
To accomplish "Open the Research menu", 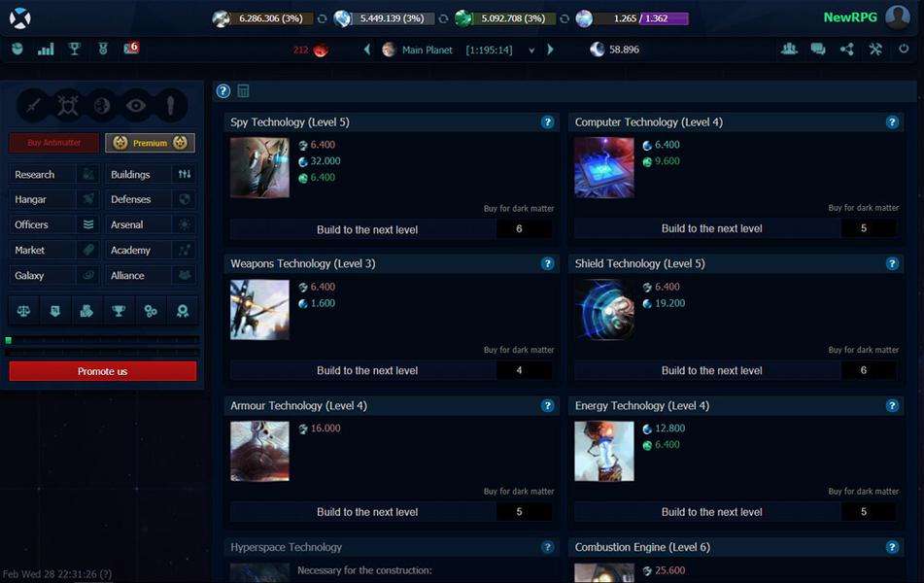I will click(54, 174).
